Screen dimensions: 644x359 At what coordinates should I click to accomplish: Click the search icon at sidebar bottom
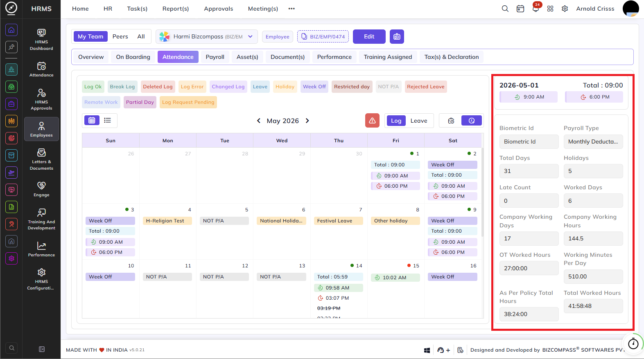pyautogui.click(x=12, y=348)
